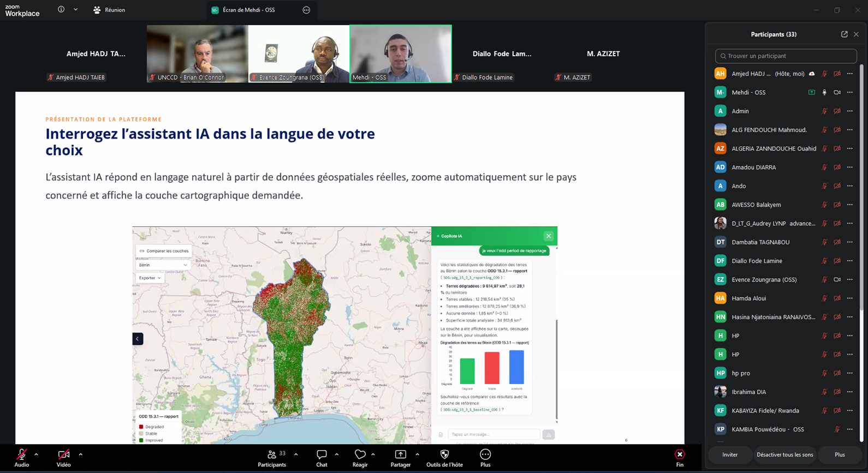868x473 pixels.
Task: Open more options for Amjed HADJ host row
Action: 850,74
